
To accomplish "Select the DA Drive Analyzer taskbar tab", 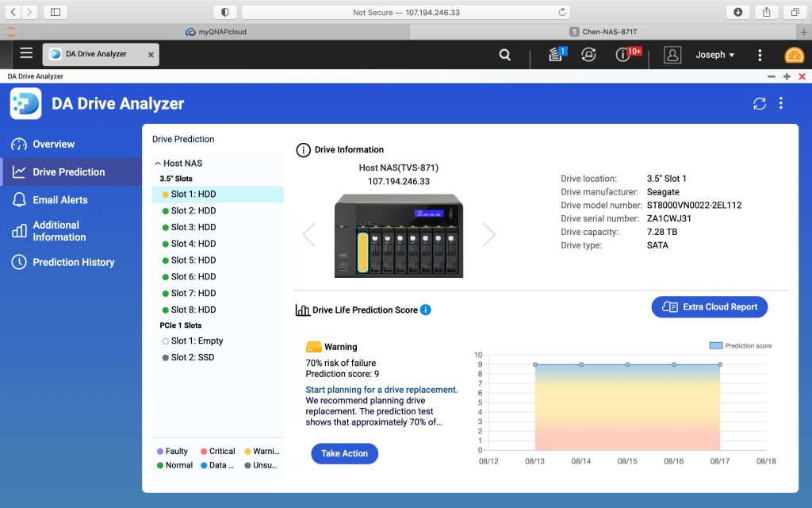I will tap(101, 54).
